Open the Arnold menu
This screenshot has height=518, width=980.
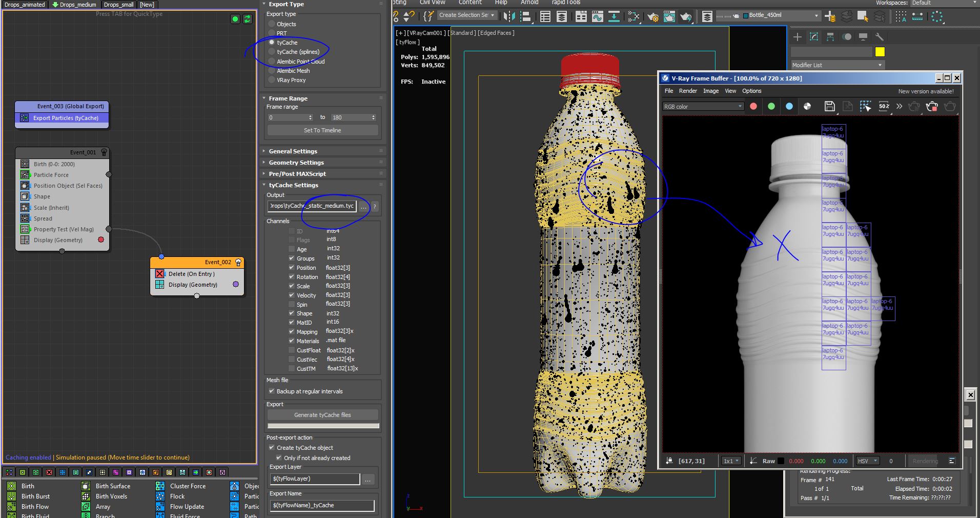pos(529,3)
